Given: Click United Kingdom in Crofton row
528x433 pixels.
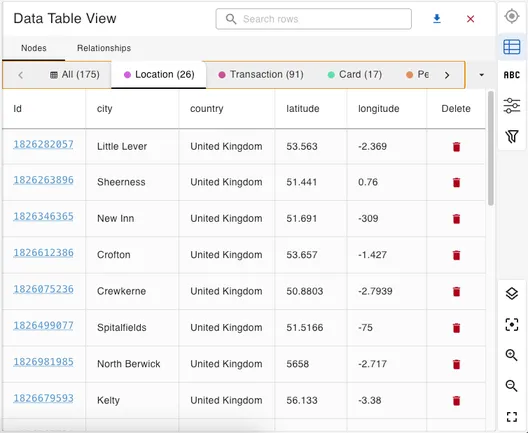Looking at the screenshot, I should 226,255.
